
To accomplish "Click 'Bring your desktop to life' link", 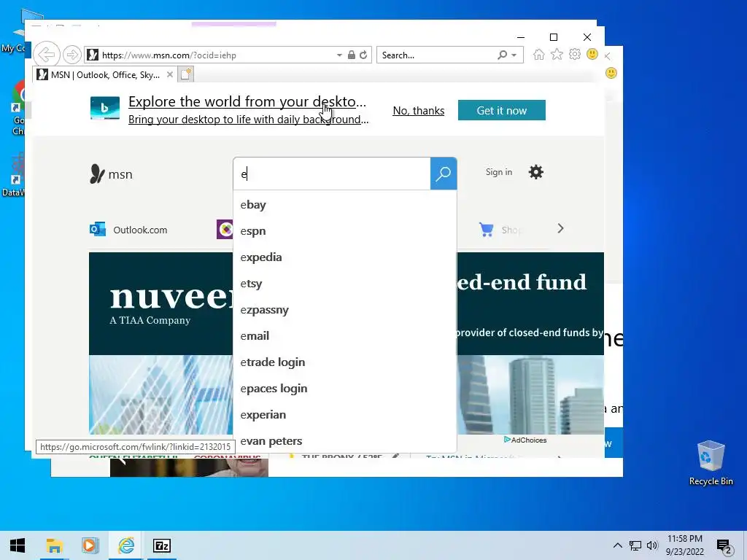I will tap(248, 119).
